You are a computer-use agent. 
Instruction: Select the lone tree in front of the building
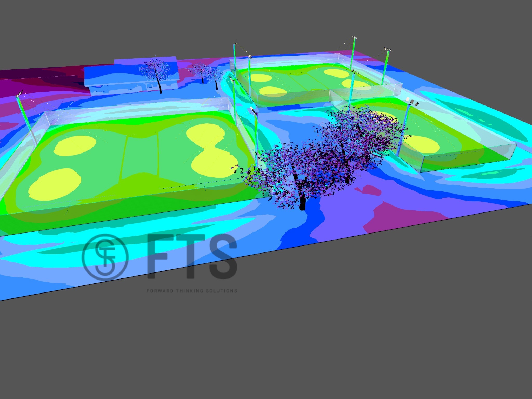click(x=155, y=75)
